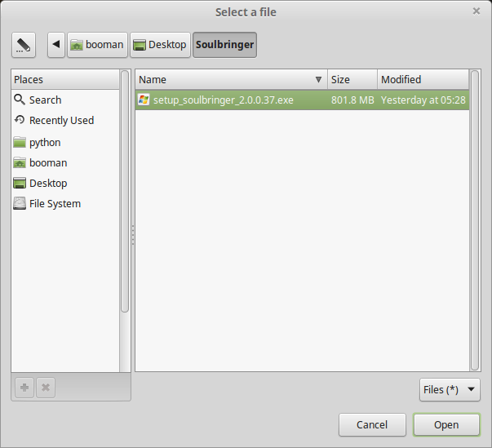Click the Name column sort arrow
The image size is (492, 448).
[x=318, y=80]
